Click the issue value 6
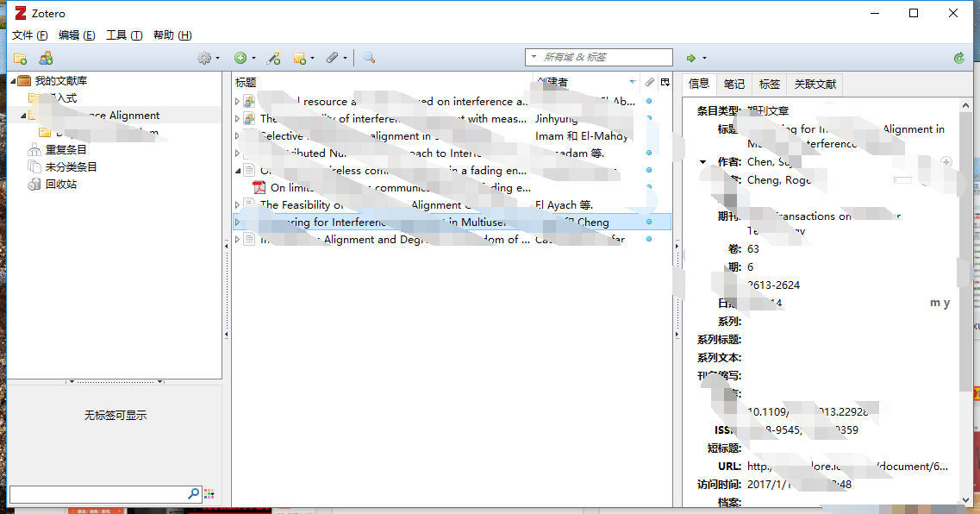980x514 pixels. point(751,267)
